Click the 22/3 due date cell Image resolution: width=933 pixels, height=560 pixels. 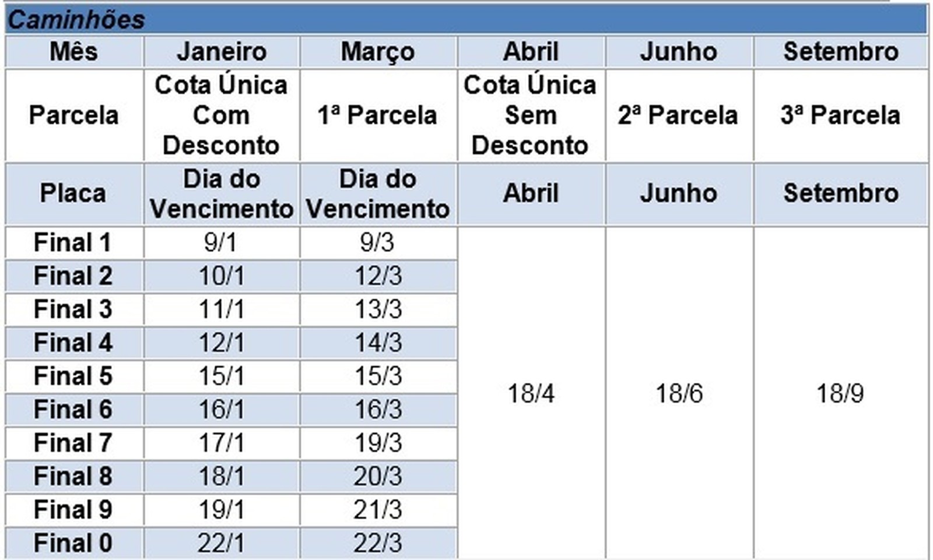point(378,543)
